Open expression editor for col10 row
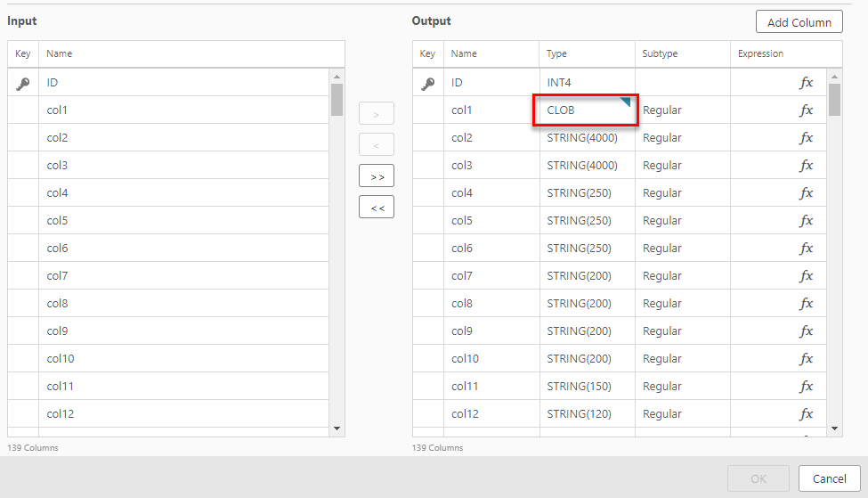This screenshot has width=868, height=498. [x=806, y=359]
